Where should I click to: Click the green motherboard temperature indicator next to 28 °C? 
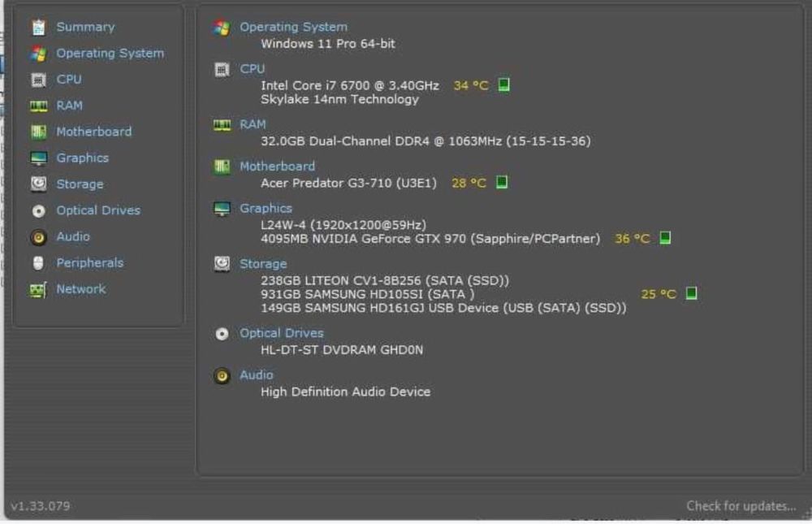click(x=502, y=182)
